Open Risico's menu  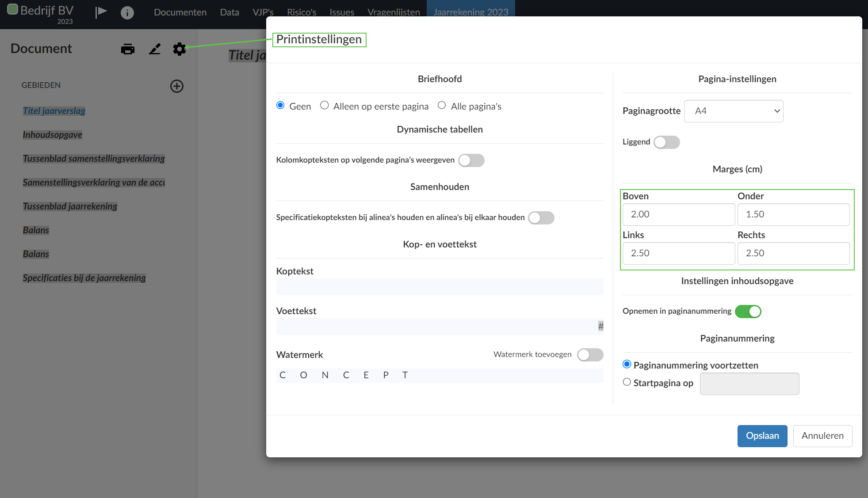point(302,12)
